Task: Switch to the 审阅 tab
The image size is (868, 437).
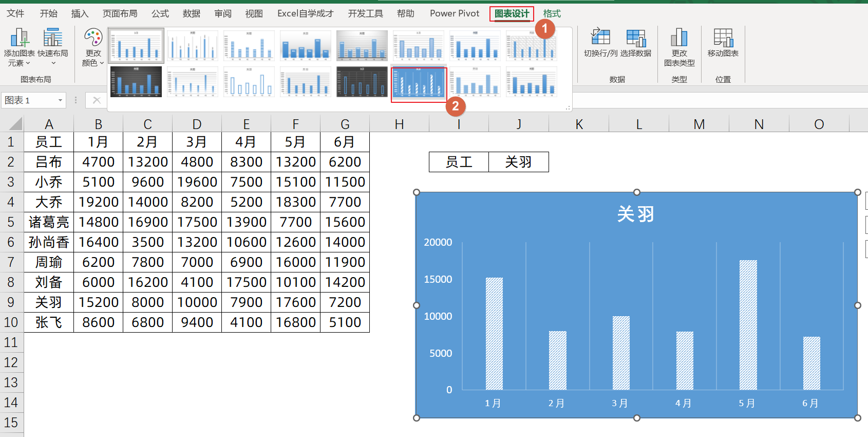Action: tap(223, 13)
